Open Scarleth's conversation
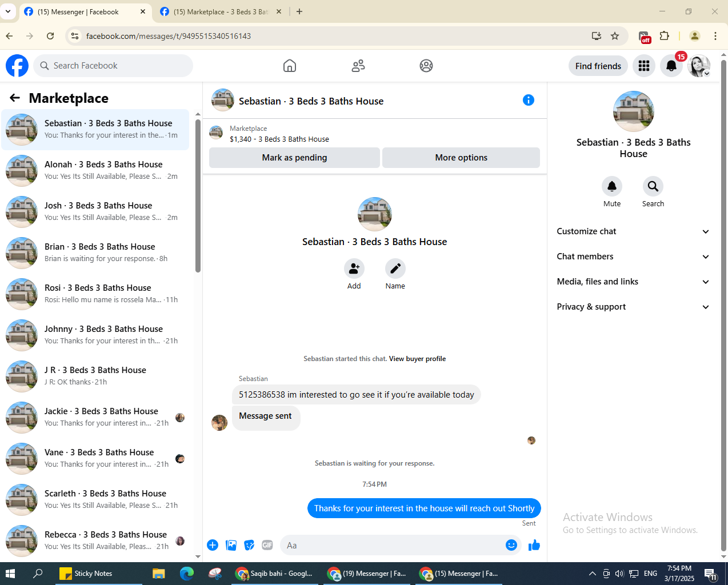 [x=95, y=499]
